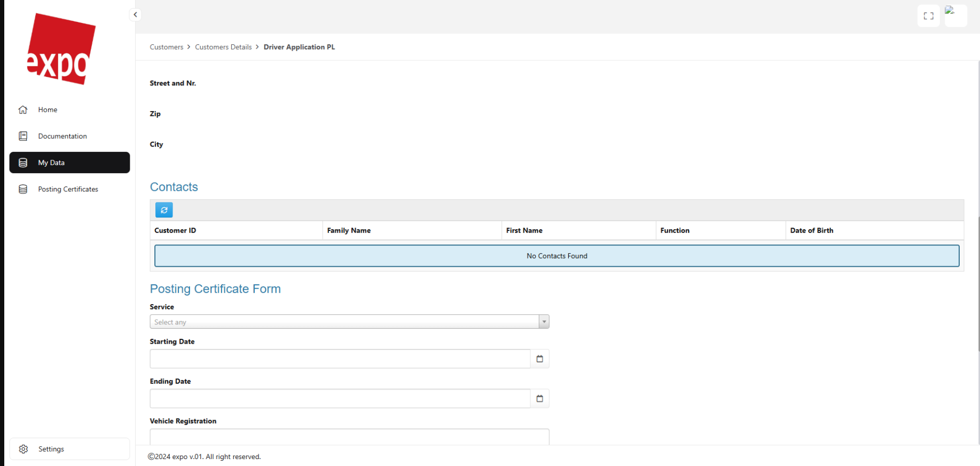Click the Vehicle Registration input field
980x466 pixels.
click(x=349, y=437)
